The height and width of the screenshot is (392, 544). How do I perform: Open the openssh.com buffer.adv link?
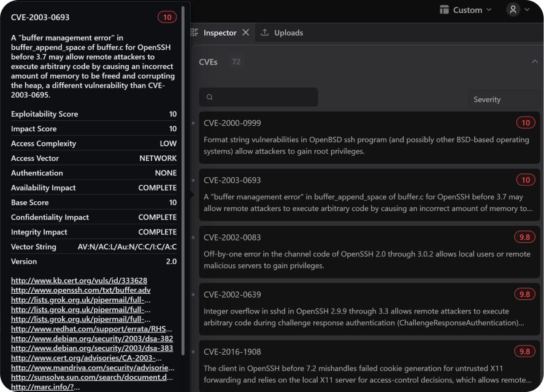point(81,290)
